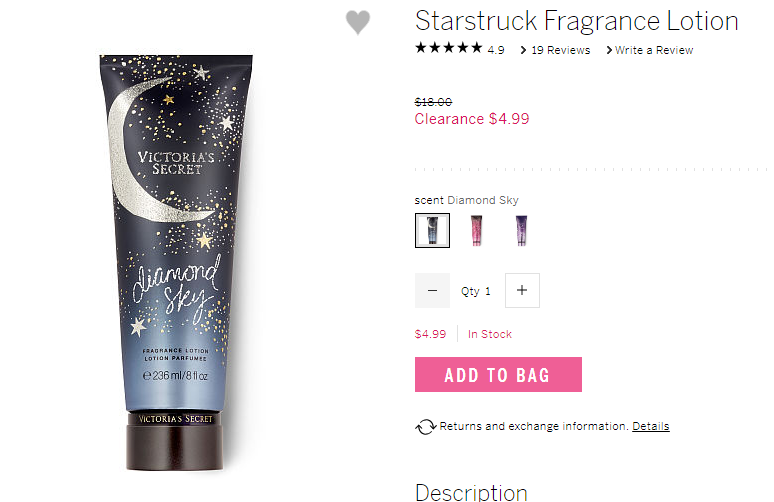
Task: Select the purple scent swatch
Action: click(521, 231)
